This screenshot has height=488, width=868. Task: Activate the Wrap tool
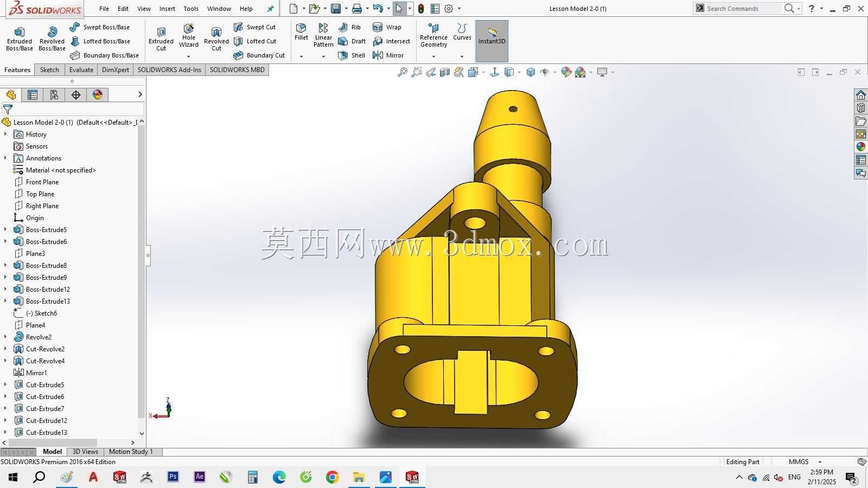[x=387, y=27]
